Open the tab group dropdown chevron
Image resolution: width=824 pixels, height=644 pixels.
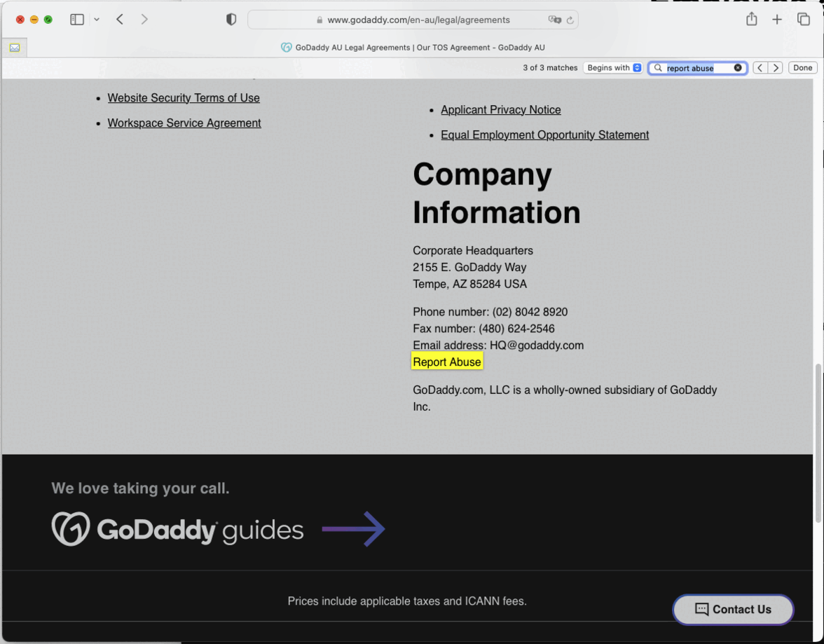click(x=97, y=20)
